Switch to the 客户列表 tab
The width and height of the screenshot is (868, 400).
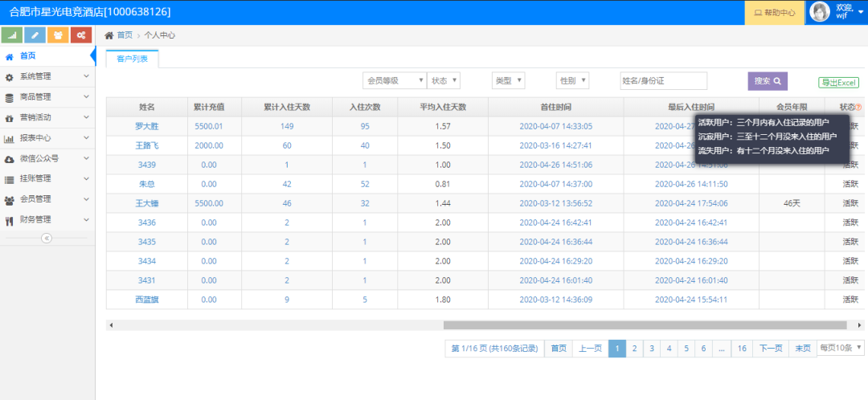coord(133,59)
